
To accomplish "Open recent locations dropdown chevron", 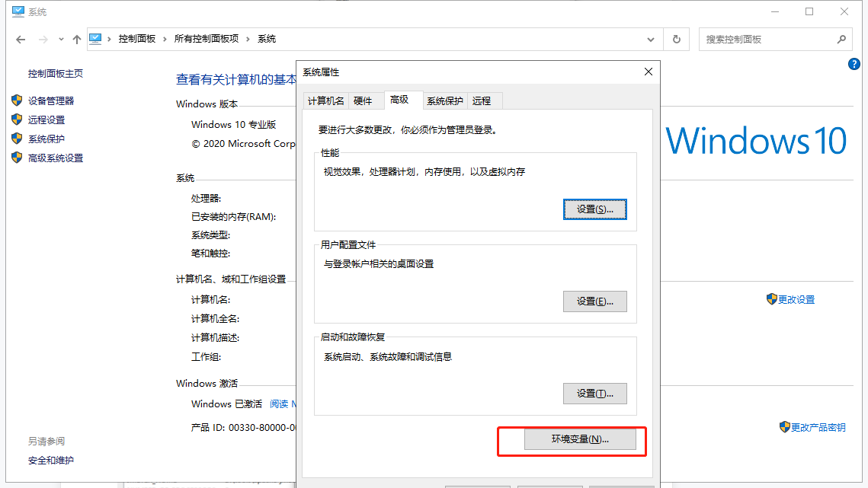I will pos(61,40).
